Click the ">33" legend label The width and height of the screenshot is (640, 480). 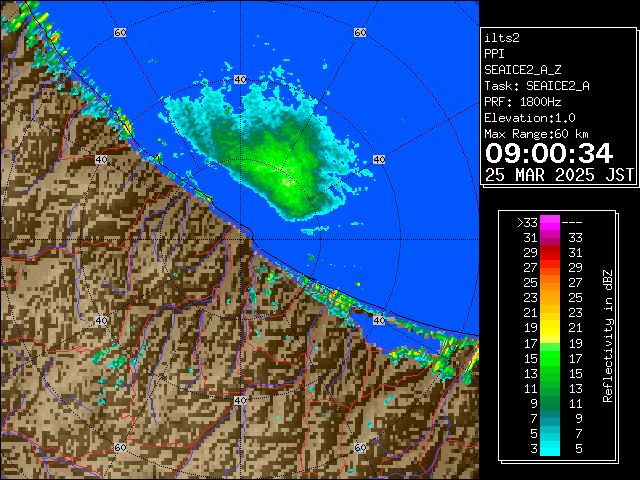pos(527,223)
